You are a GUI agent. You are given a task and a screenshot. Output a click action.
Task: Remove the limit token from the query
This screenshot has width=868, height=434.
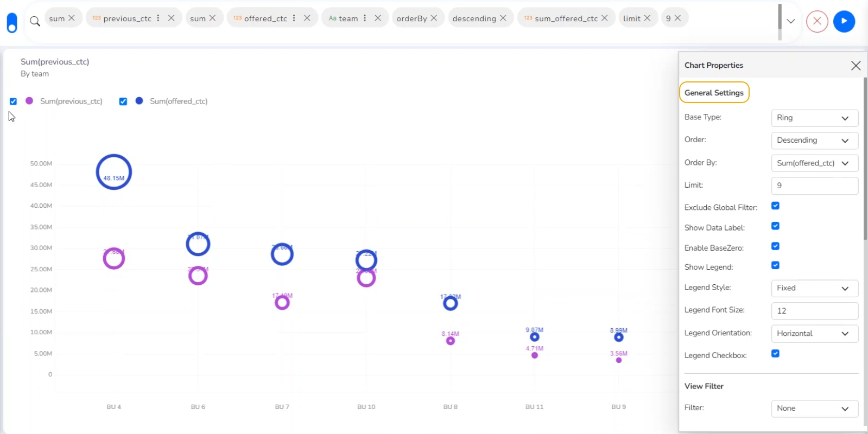(648, 18)
